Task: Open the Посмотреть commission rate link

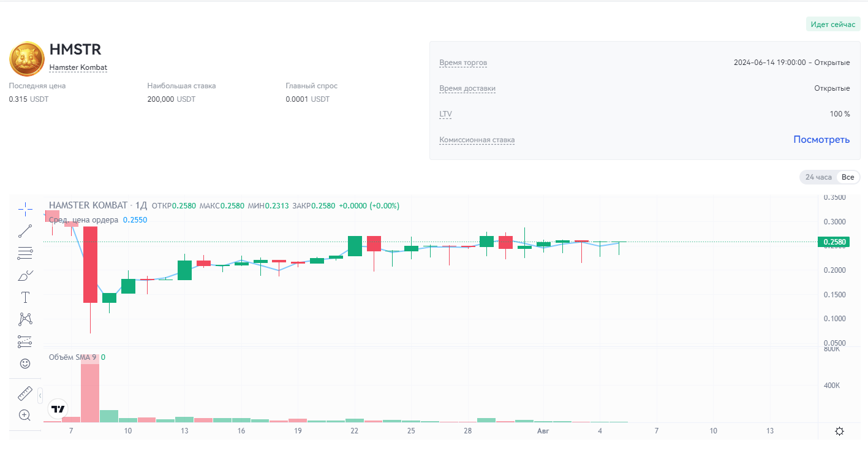Action: (x=821, y=139)
